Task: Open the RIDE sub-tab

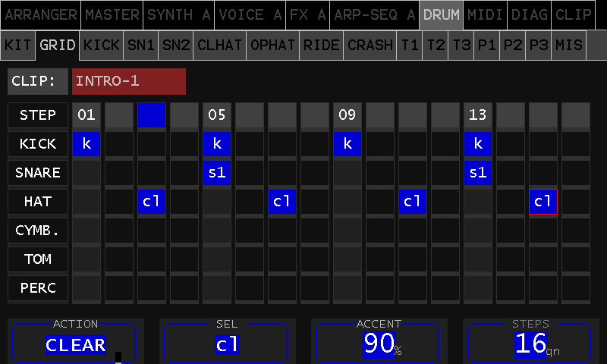Action: [321, 45]
